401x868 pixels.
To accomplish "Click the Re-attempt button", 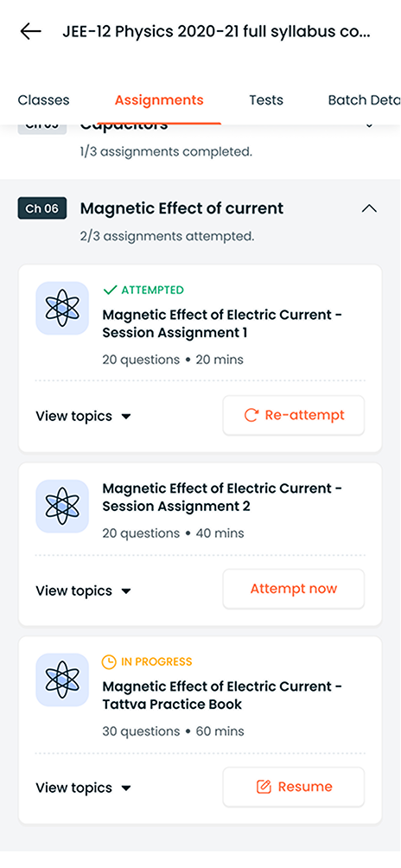I will point(294,415).
